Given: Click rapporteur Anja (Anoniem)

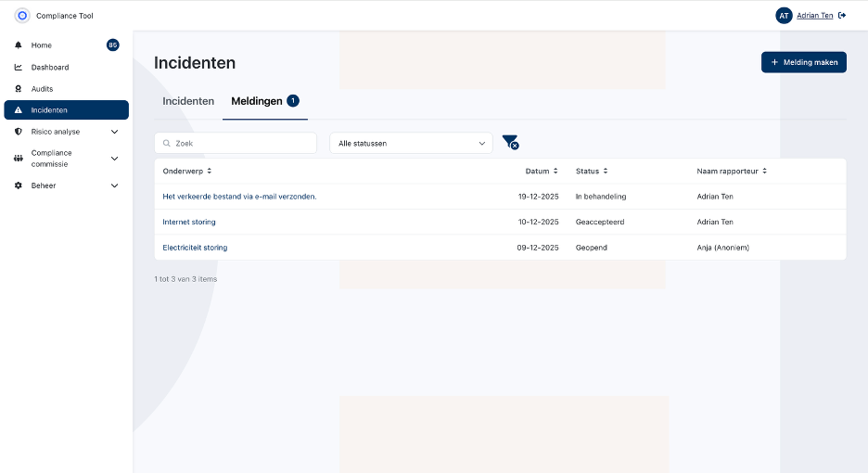Looking at the screenshot, I should point(723,248).
